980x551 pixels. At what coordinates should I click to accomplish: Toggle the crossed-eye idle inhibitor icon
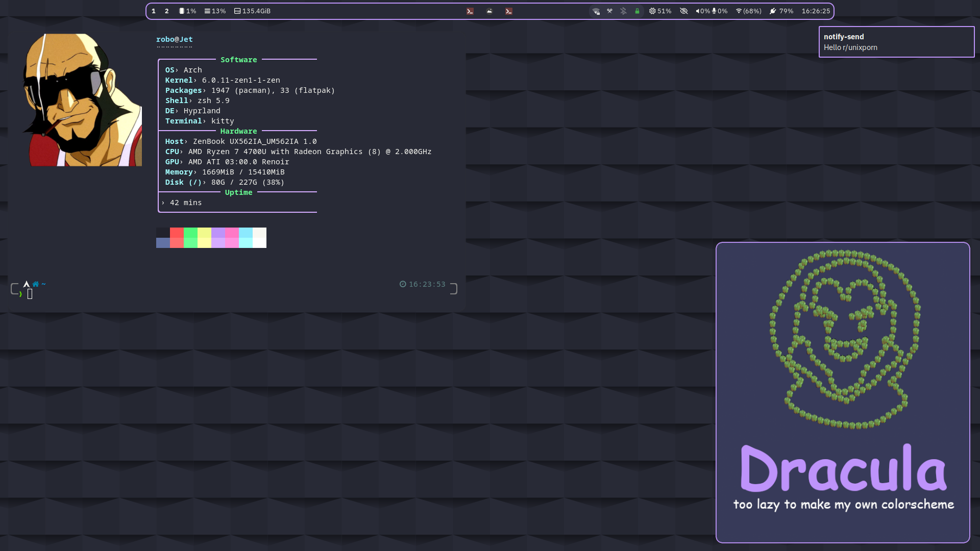pos(684,11)
